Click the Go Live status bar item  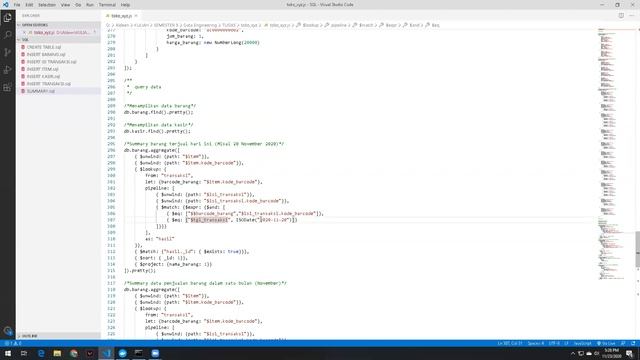pos(606,343)
